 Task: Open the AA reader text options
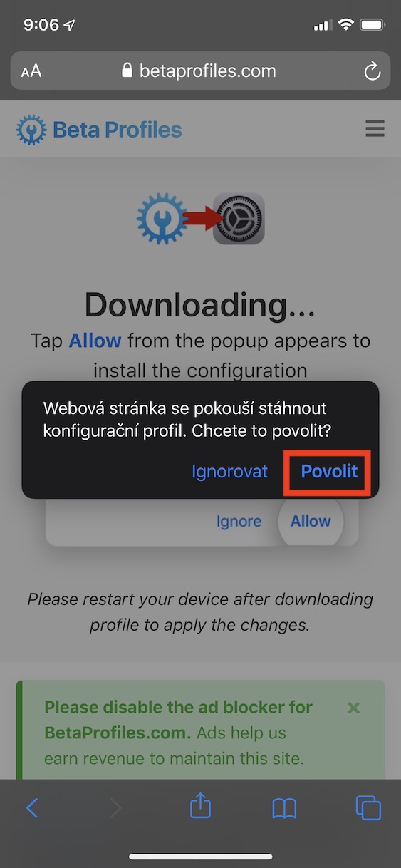(31, 71)
